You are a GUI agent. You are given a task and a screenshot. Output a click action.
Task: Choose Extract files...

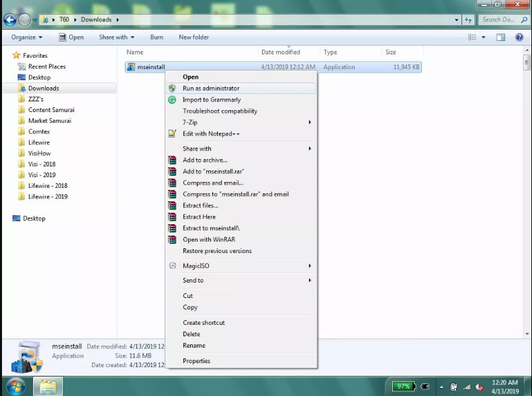[x=241, y=205]
